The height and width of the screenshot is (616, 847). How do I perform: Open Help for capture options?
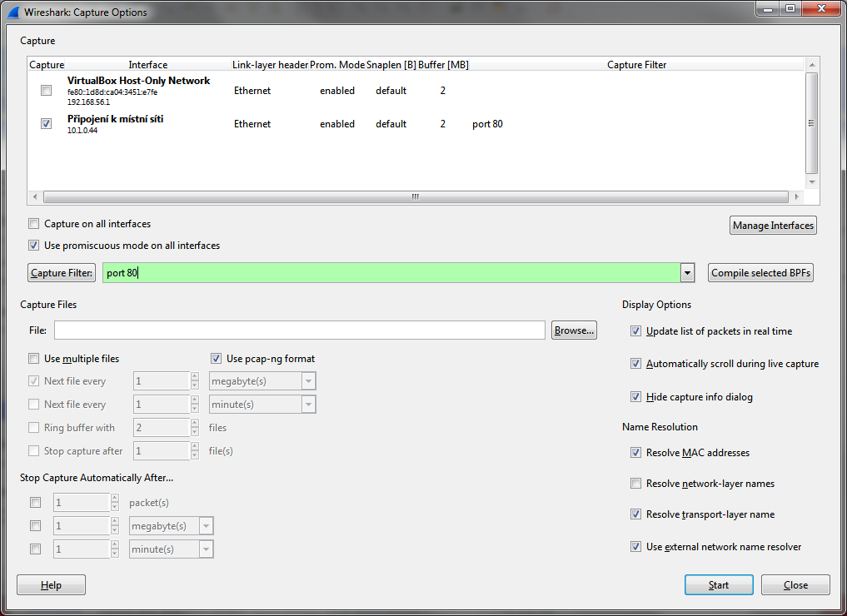[52, 584]
